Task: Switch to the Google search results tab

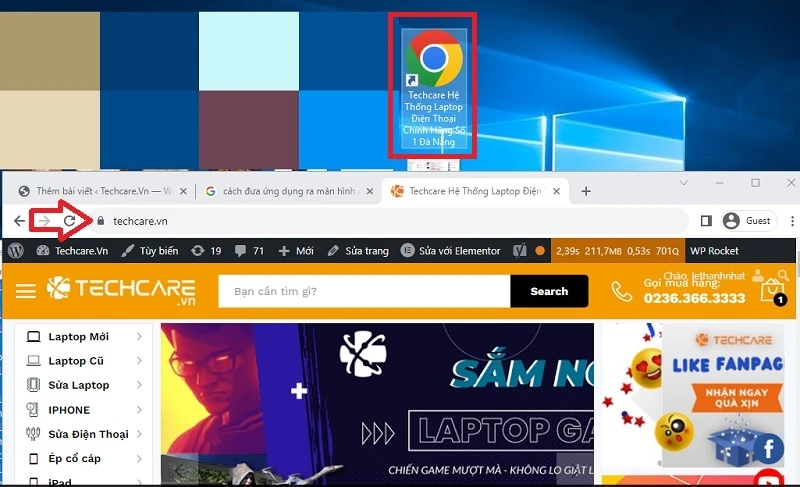Action: pos(284,191)
